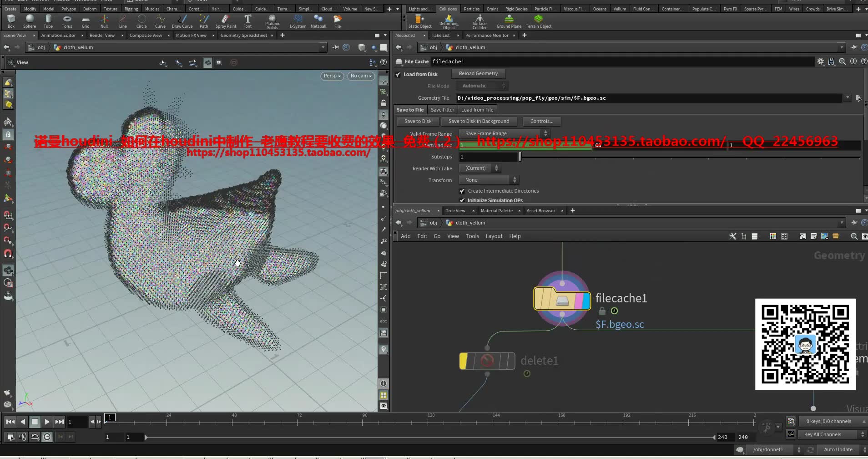Click the playback range slider bar
Screen dimensions: 868x459
click(430, 437)
